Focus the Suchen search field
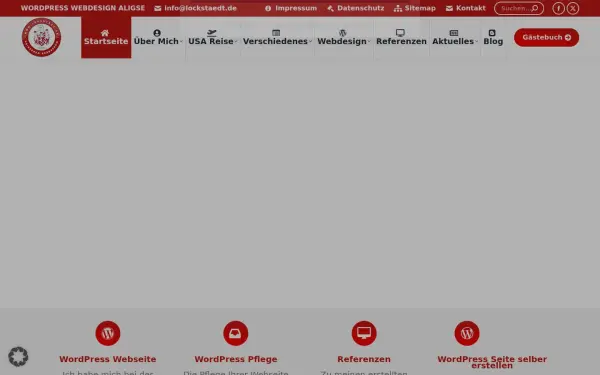The image size is (600, 375). click(519, 8)
